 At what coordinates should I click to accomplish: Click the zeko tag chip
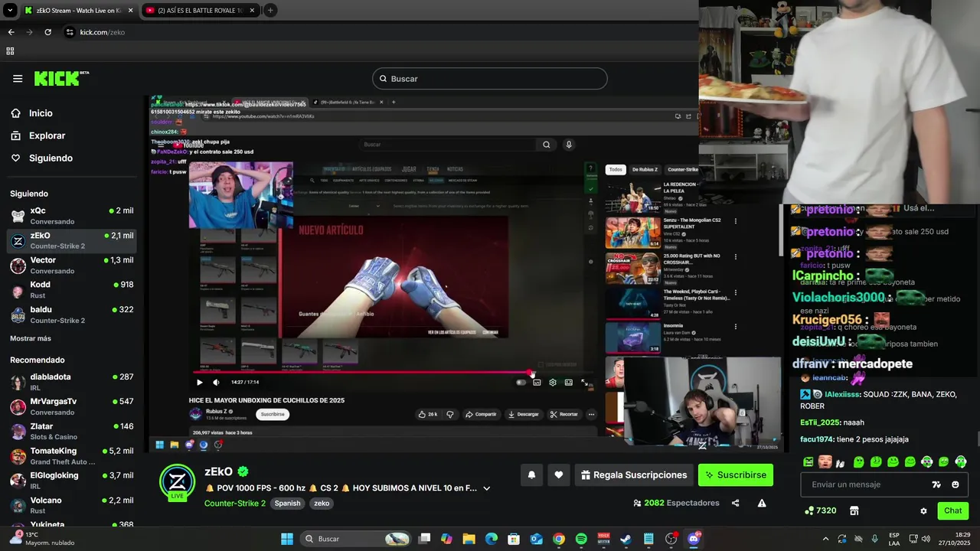pyautogui.click(x=322, y=504)
